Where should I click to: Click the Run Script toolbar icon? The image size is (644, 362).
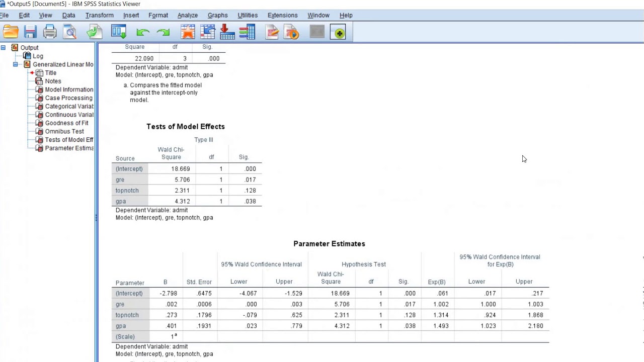coord(292,33)
